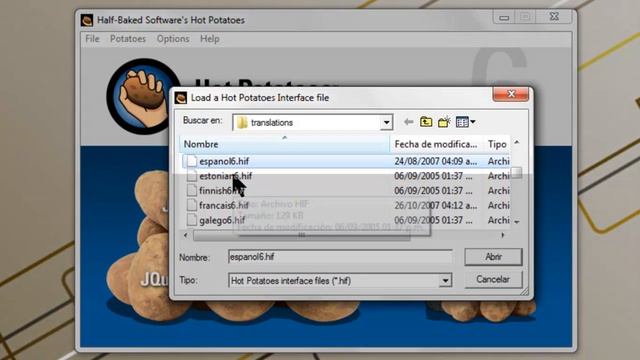Click the file list scroll left arrow

[x=186, y=235]
